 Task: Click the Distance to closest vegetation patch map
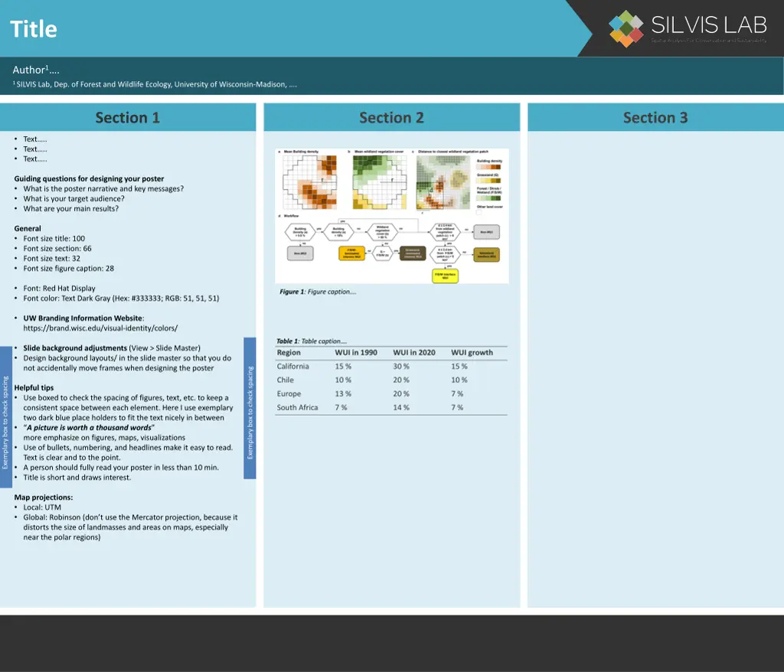coord(443,182)
